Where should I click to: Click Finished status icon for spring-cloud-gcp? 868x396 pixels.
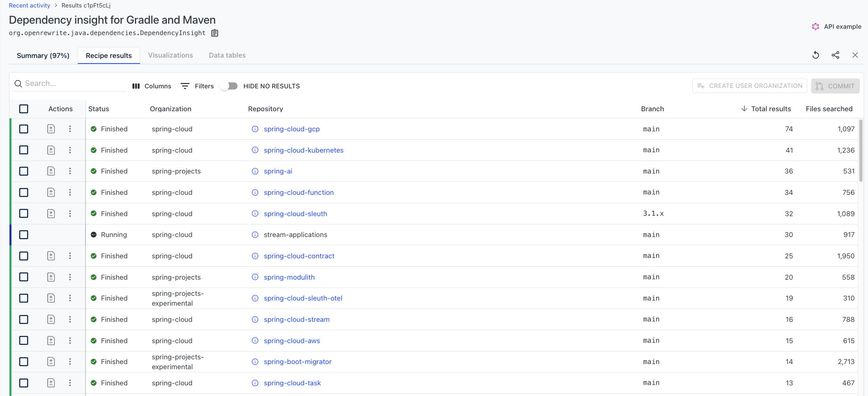(94, 129)
